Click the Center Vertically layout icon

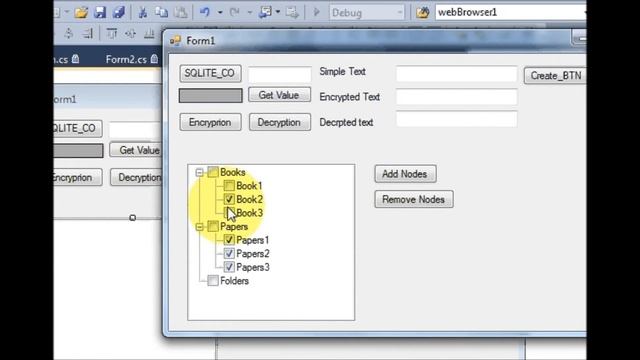[x=69, y=33]
